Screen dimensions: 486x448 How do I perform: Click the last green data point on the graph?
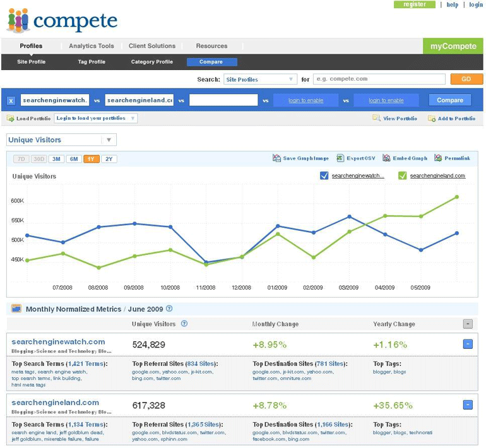click(457, 197)
